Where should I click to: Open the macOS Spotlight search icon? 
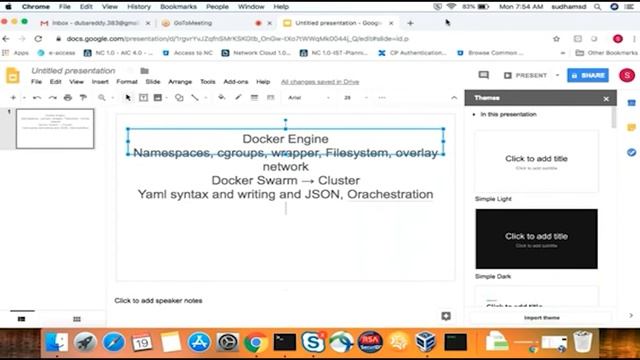598,7
